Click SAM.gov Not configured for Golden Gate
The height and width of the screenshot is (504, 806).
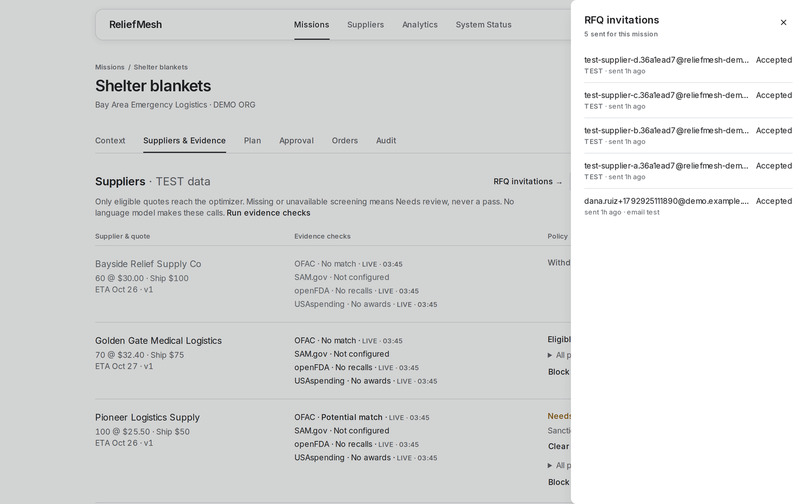(x=342, y=354)
